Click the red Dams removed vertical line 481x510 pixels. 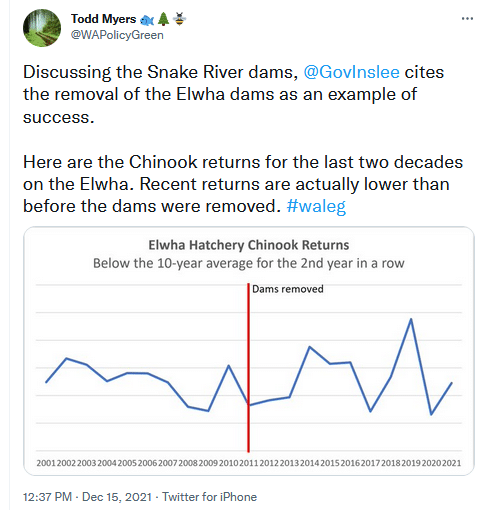[x=248, y=367]
